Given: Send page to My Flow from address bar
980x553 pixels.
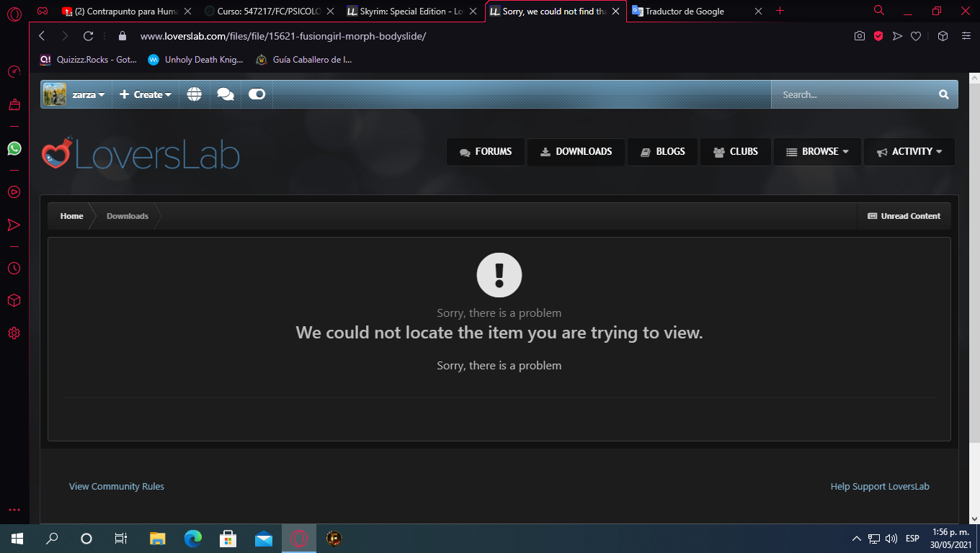Looking at the screenshot, I should (x=897, y=36).
